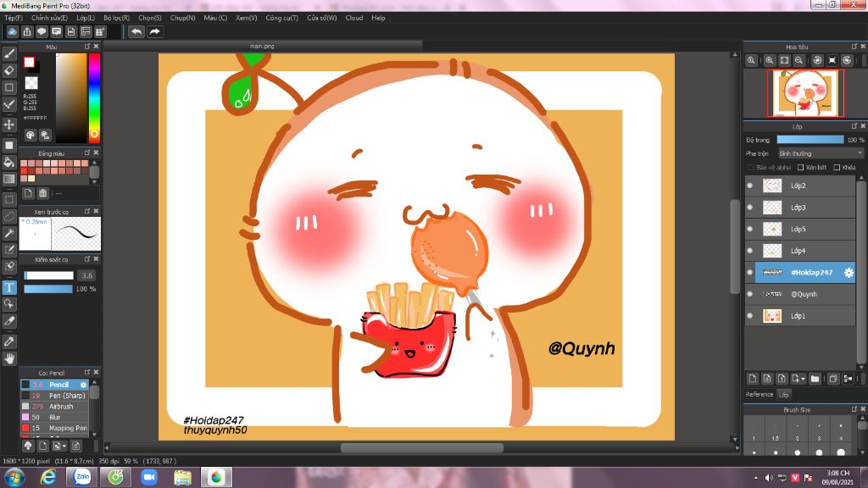Click the hue spectrum slider

(x=94, y=98)
